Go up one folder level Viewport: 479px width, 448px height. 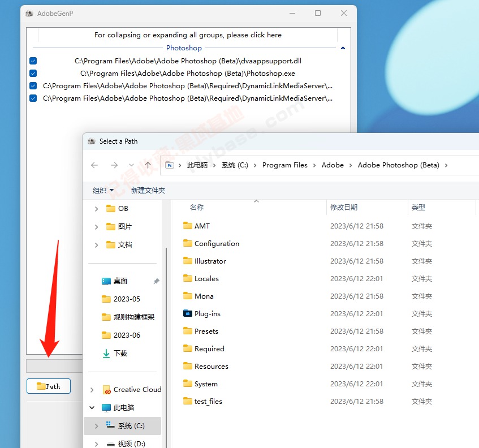click(148, 165)
